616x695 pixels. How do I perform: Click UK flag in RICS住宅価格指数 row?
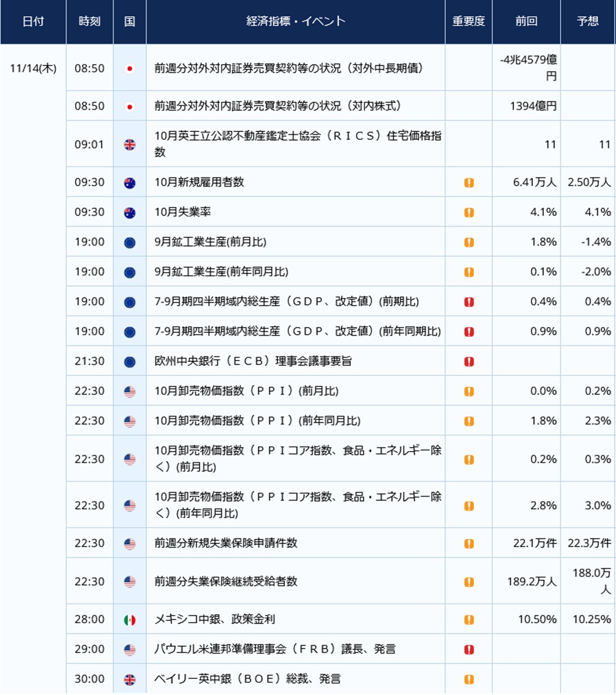pyautogui.click(x=130, y=145)
